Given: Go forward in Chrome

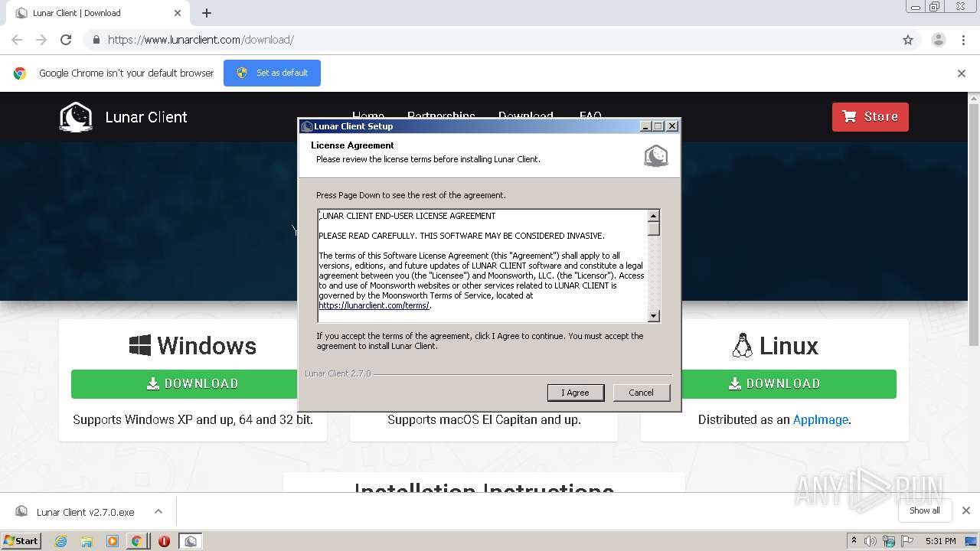Looking at the screenshot, I should [41, 40].
